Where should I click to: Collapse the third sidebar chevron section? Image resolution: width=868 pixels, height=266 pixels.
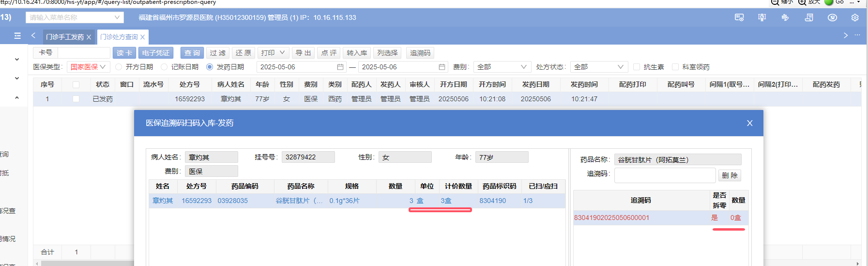click(x=17, y=97)
